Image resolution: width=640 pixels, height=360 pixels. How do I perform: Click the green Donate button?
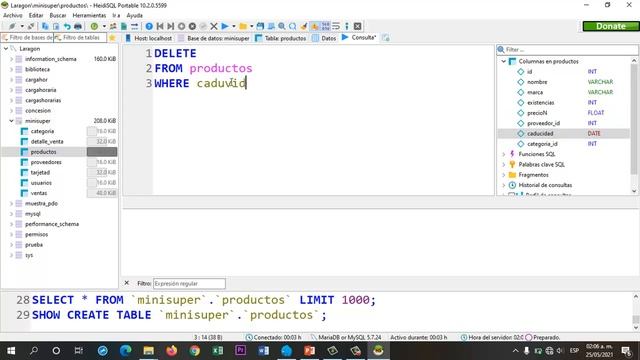coord(611,26)
